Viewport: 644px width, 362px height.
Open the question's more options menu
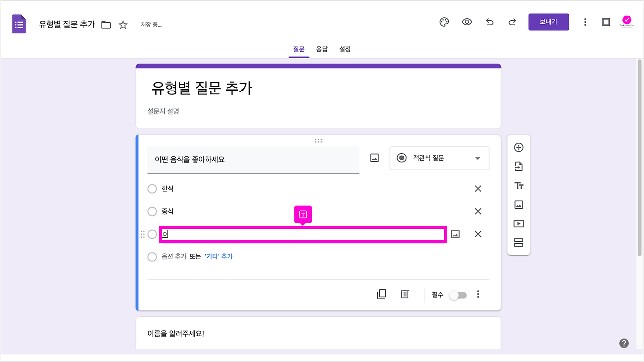[478, 294]
